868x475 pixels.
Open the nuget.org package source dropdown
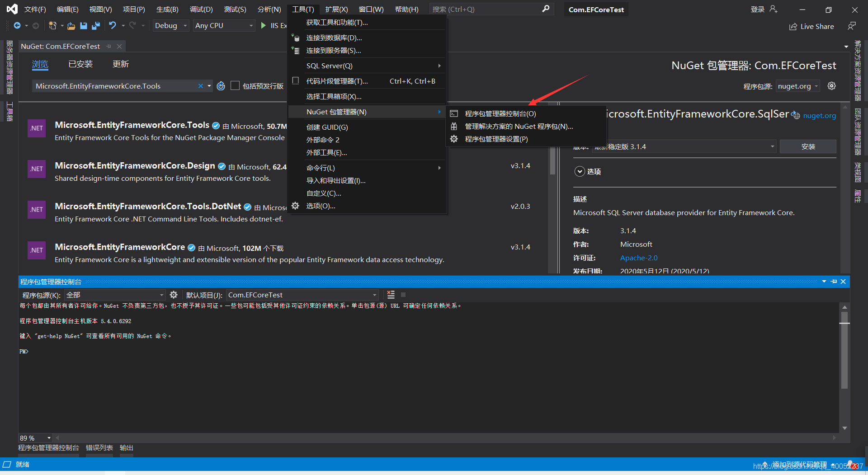point(798,86)
